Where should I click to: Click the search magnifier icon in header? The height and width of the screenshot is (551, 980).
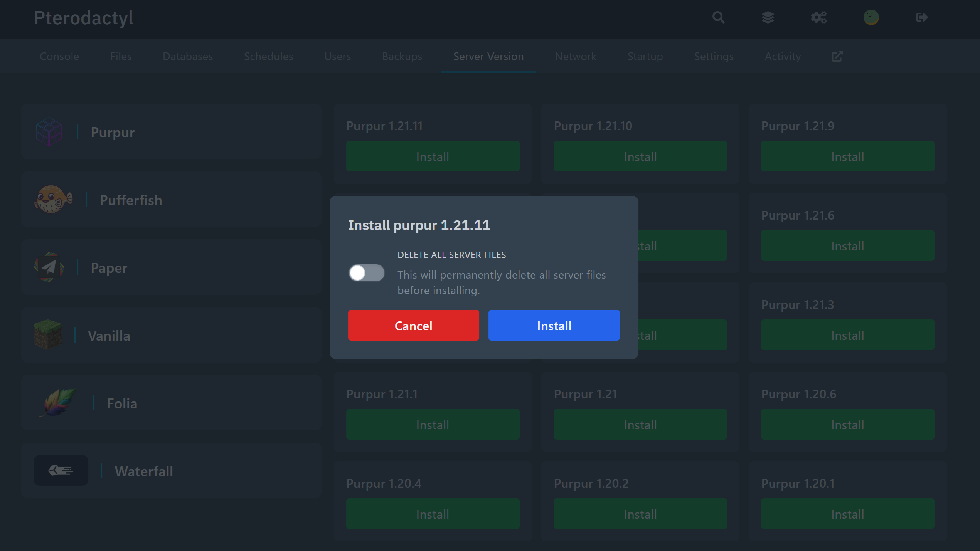point(718,17)
